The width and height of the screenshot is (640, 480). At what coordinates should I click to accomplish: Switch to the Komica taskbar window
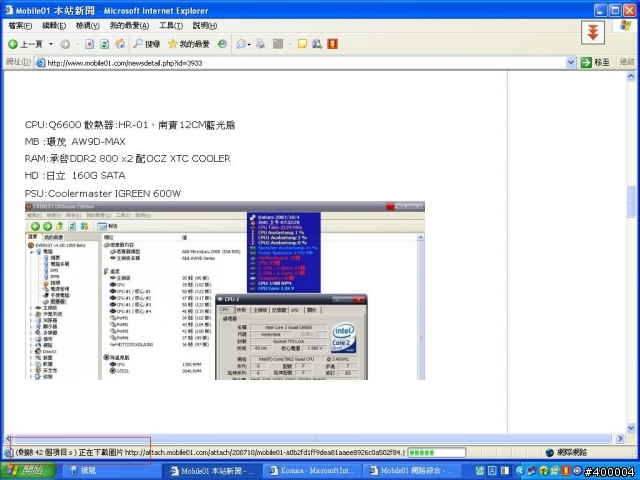click(x=313, y=471)
